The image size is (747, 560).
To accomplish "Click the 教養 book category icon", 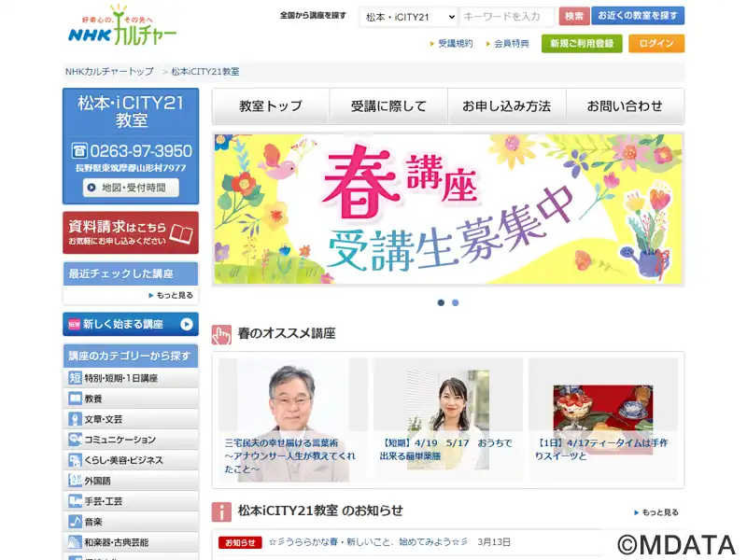I will click(75, 399).
